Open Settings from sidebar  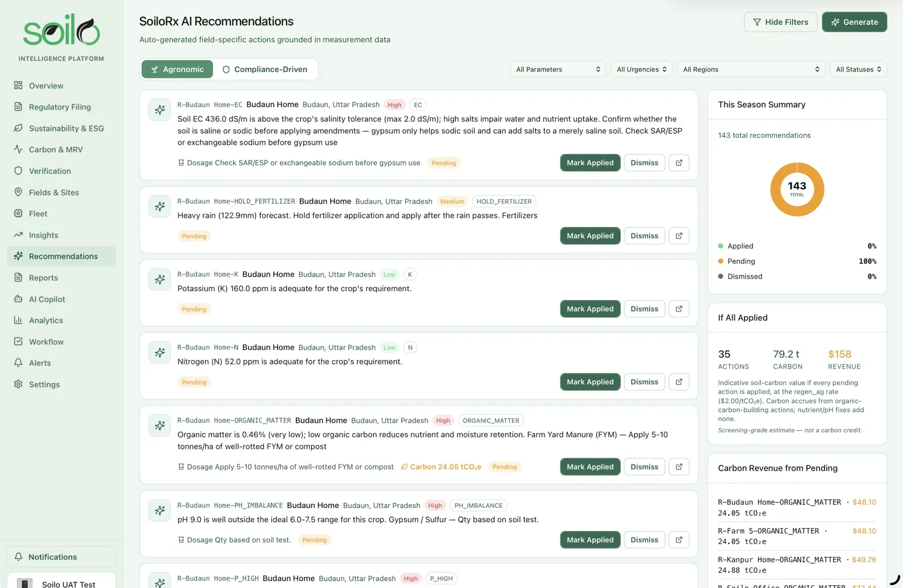[62, 384]
